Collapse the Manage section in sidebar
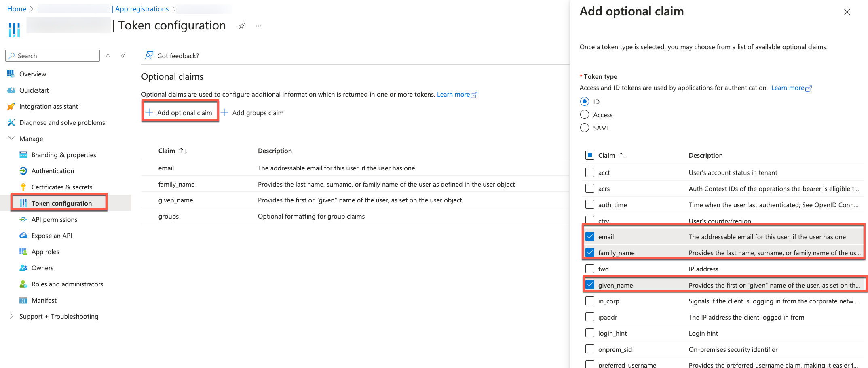The image size is (868, 368). pyautogui.click(x=11, y=139)
